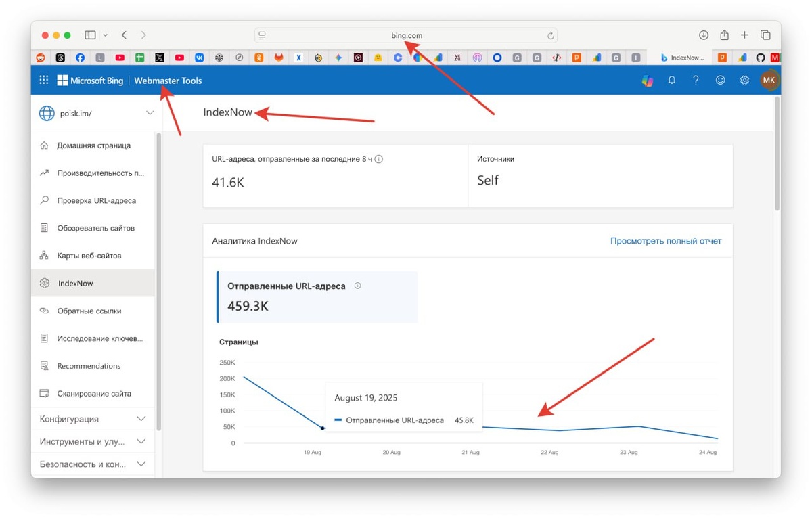Switch to the IndexNow browser tab
The image size is (812, 519).
pyautogui.click(x=679, y=58)
